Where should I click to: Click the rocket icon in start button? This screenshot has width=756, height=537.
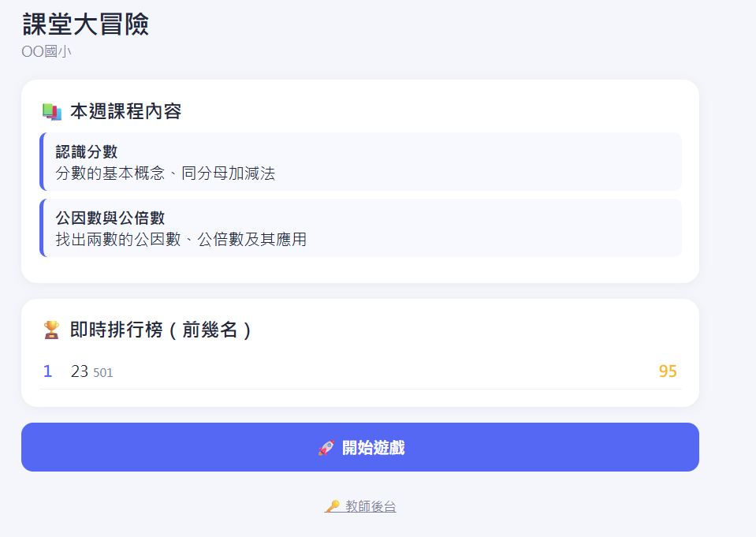point(326,448)
